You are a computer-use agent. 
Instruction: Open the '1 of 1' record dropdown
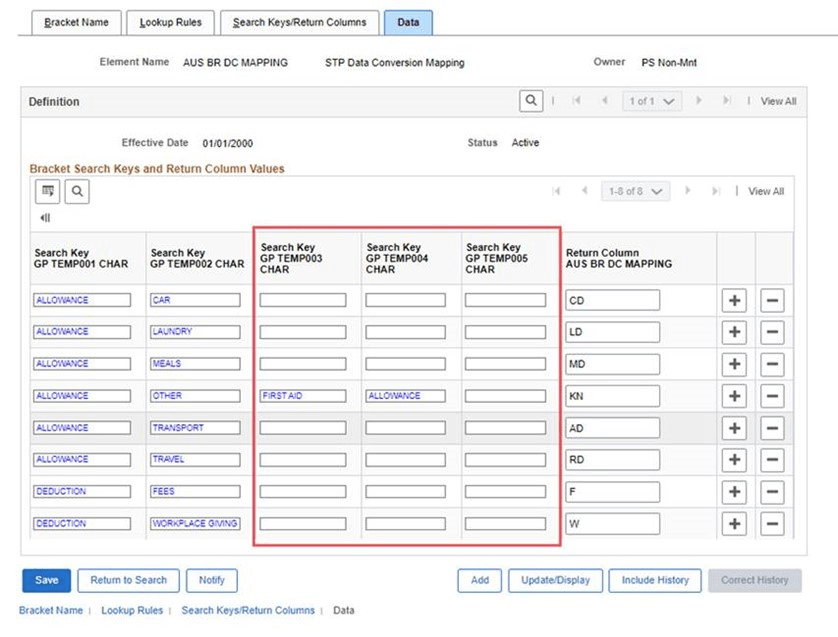pos(651,101)
